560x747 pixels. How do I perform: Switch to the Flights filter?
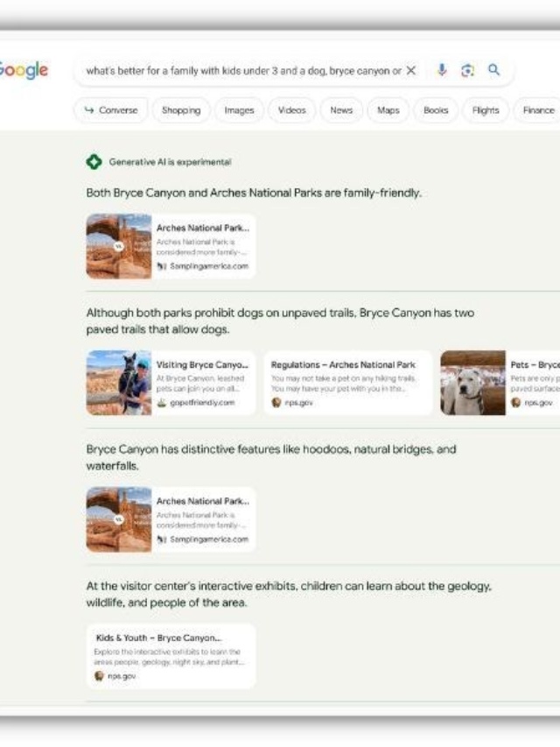pyautogui.click(x=486, y=110)
